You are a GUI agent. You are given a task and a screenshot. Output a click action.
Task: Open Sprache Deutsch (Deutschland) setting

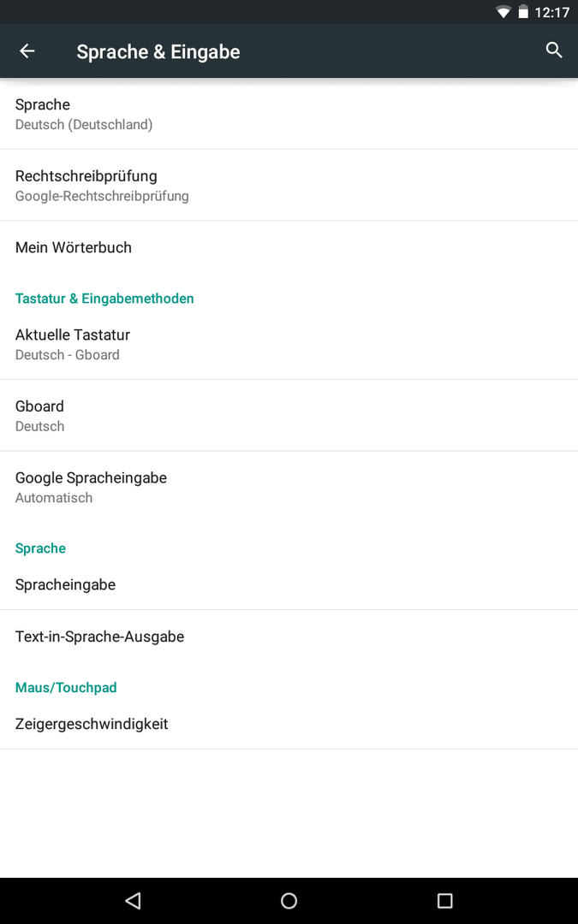point(289,114)
